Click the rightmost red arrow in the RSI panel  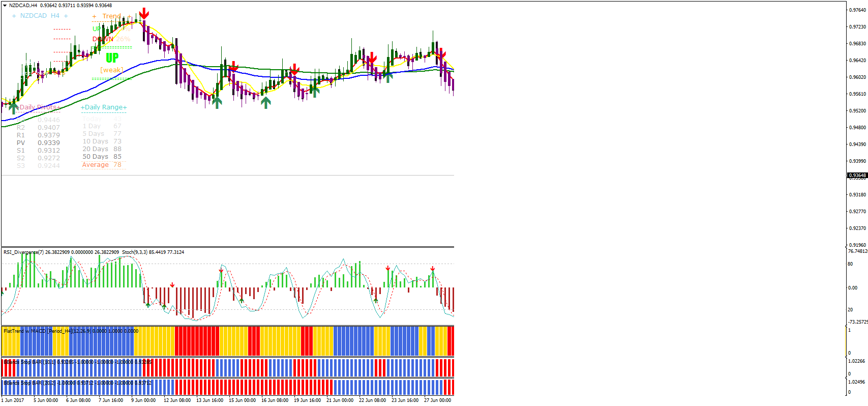(432, 269)
